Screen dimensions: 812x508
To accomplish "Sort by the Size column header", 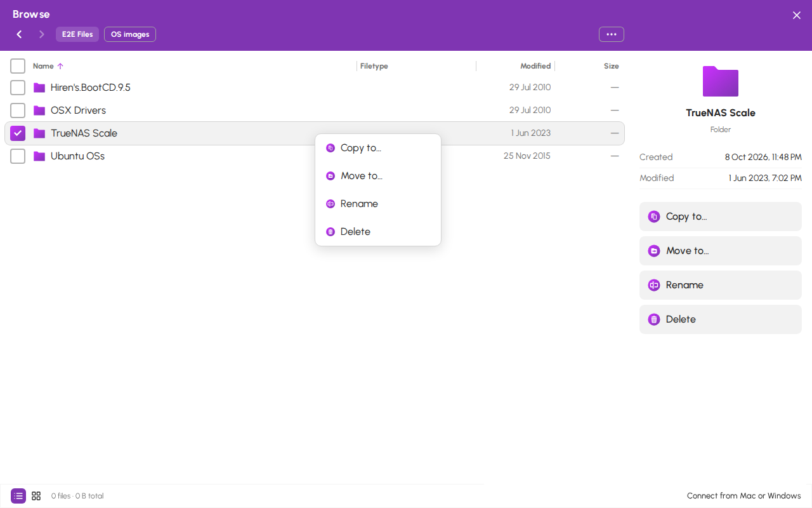I will pos(612,66).
